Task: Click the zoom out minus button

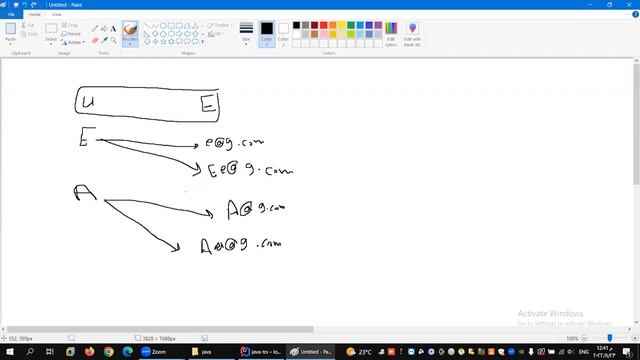Action: [584, 338]
